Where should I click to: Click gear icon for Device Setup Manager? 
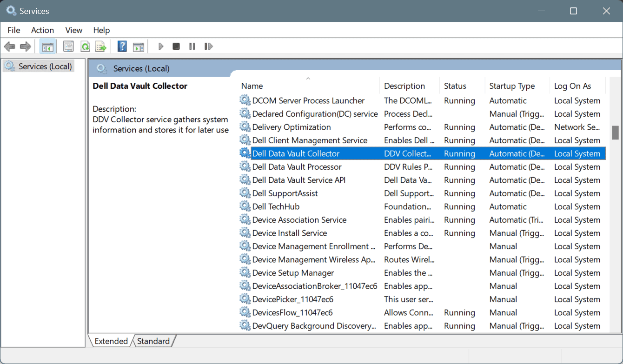click(245, 273)
